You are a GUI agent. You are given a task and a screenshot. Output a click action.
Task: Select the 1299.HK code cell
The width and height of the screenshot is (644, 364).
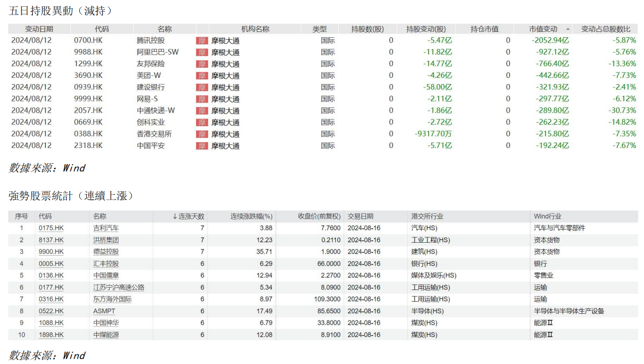pyautogui.click(x=88, y=63)
